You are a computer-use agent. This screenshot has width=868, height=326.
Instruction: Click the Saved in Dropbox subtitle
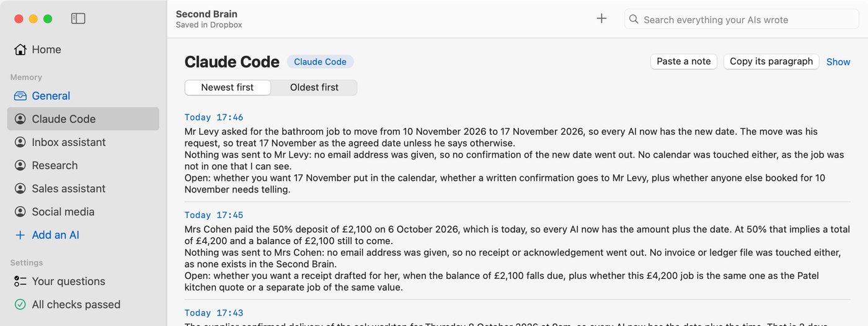point(209,25)
